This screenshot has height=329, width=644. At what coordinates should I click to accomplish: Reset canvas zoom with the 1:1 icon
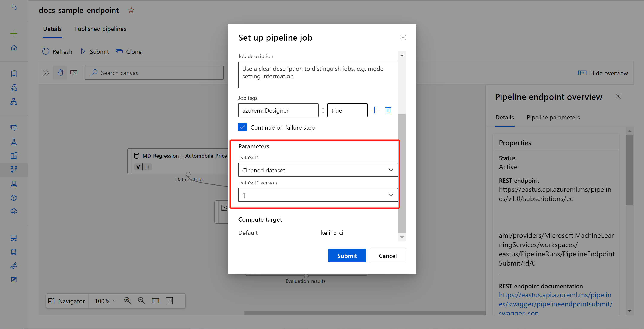[169, 301]
